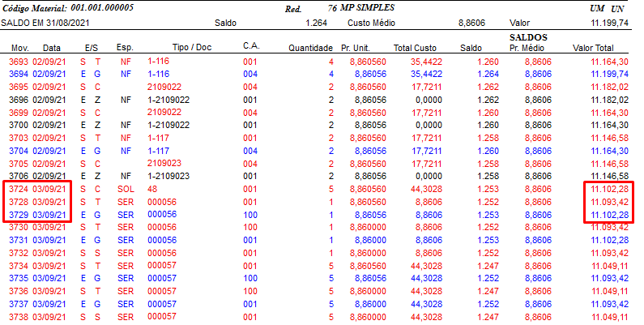Click movement number 3703

pos(19,138)
